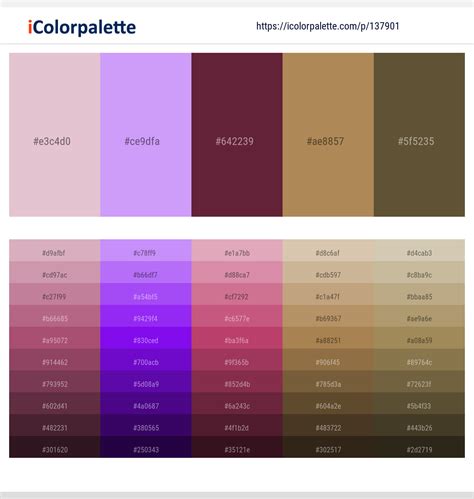Choose the #a88251 brown shade
Image resolution: width=474 pixels, height=499 pixels.
pyautogui.click(x=328, y=338)
